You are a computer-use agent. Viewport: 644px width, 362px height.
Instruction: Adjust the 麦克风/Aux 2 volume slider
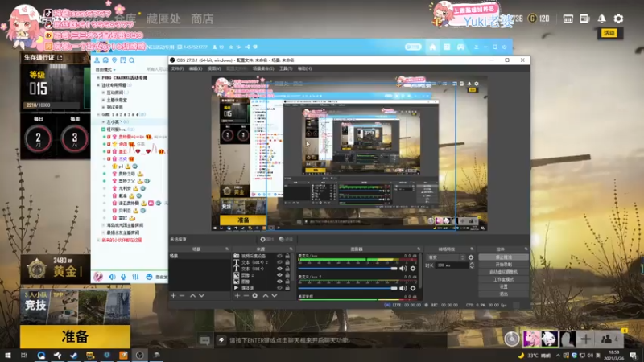click(x=348, y=288)
